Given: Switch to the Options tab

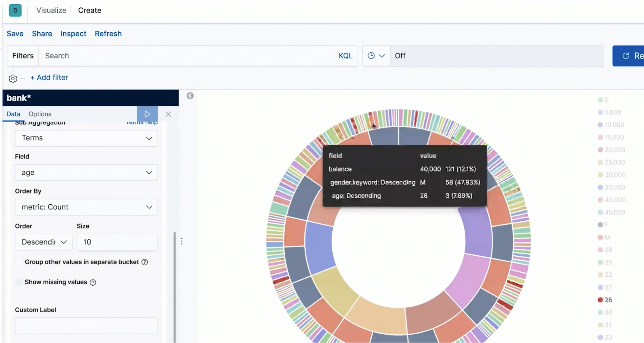Looking at the screenshot, I should [40, 114].
